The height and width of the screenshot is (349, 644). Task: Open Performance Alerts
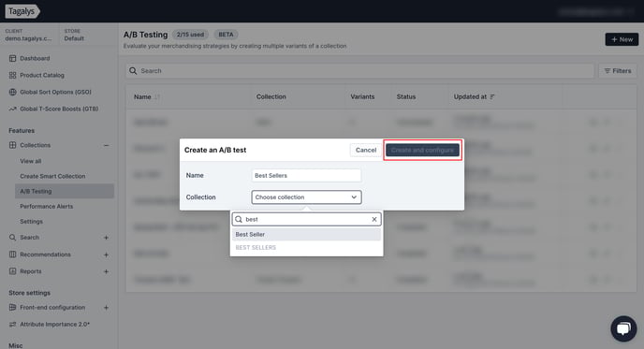coord(47,206)
